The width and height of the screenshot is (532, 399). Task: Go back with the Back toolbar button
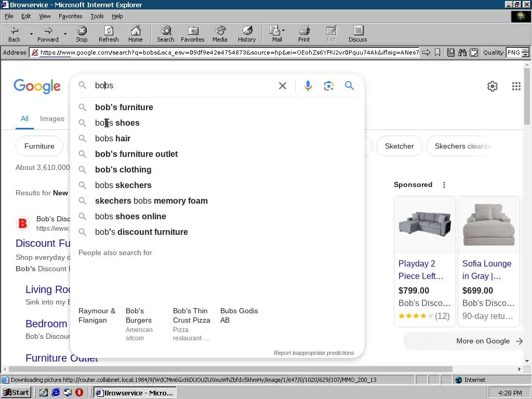tap(14, 34)
